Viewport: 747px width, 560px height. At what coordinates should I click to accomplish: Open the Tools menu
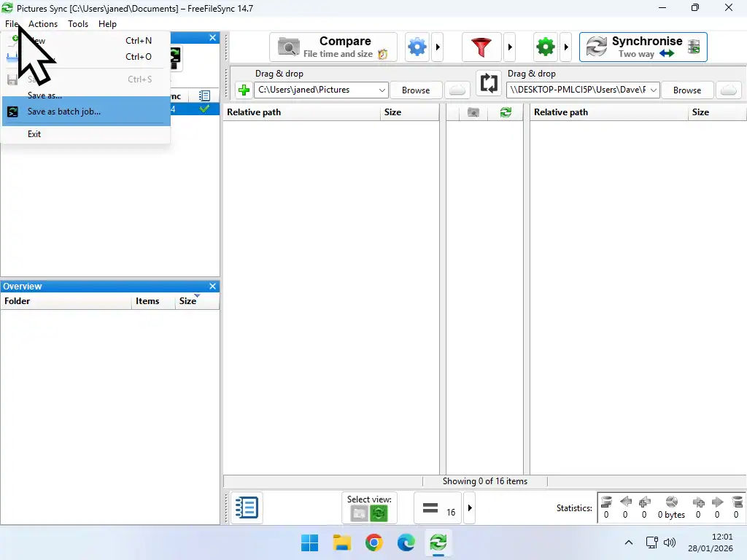[78, 23]
